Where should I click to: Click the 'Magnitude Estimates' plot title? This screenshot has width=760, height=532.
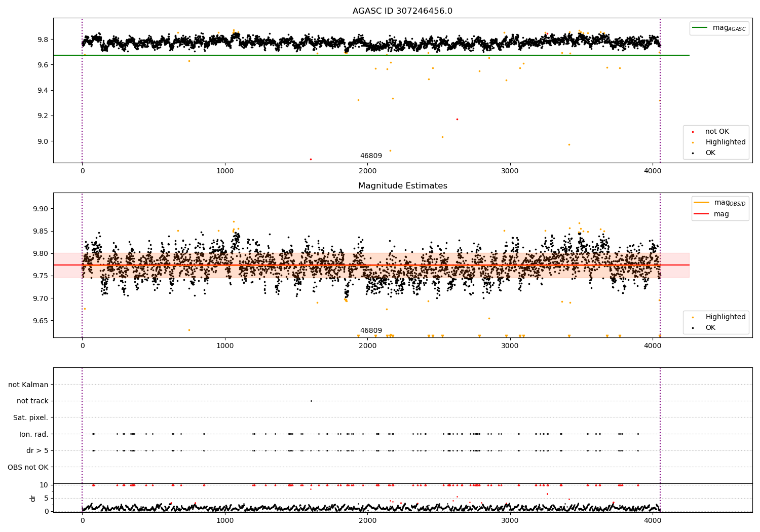coord(402,186)
